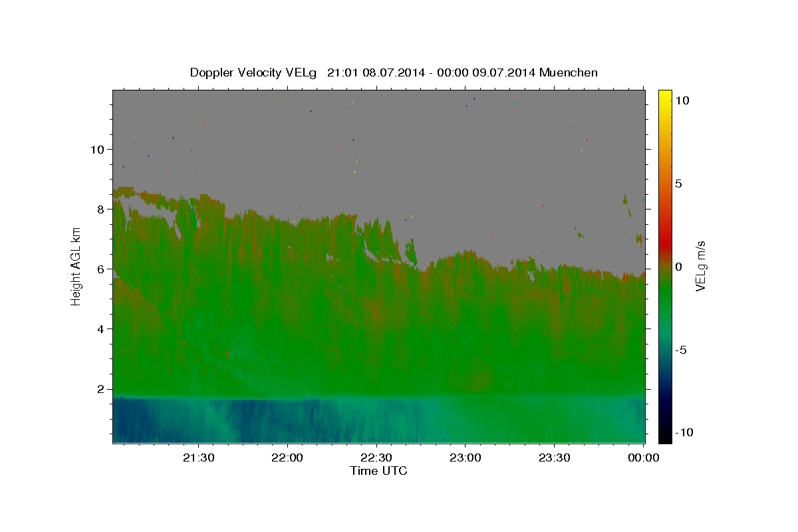This screenshot has height=532, width=798.
Task: Click the 22:30 time tick label
Action: pyautogui.click(x=376, y=458)
